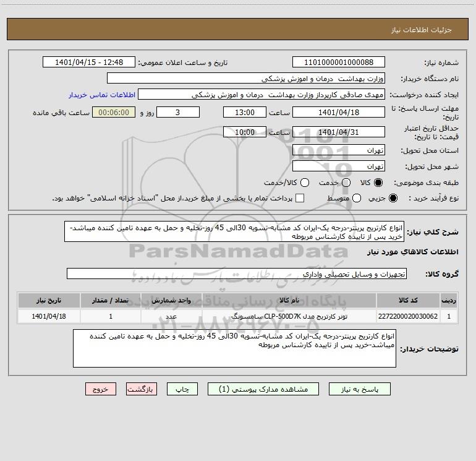Click the شماره نیاز number field

tap(339, 62)
